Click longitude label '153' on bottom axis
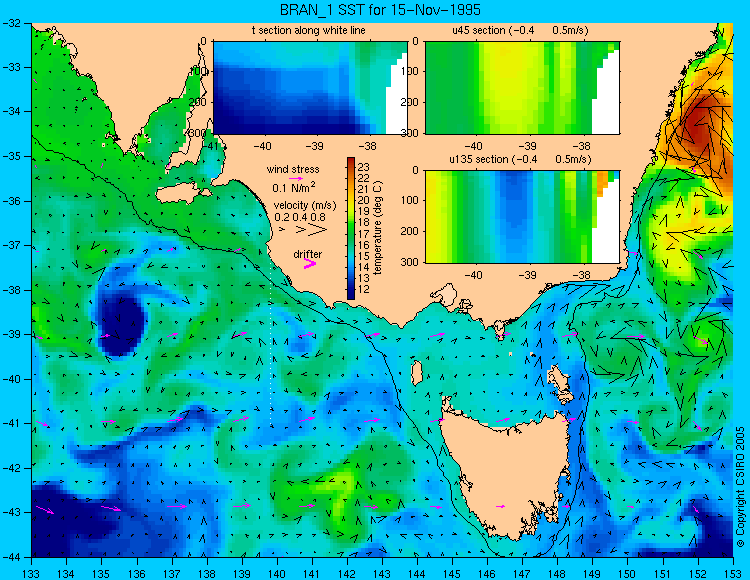The image size is (750, 580). [733, 574]
